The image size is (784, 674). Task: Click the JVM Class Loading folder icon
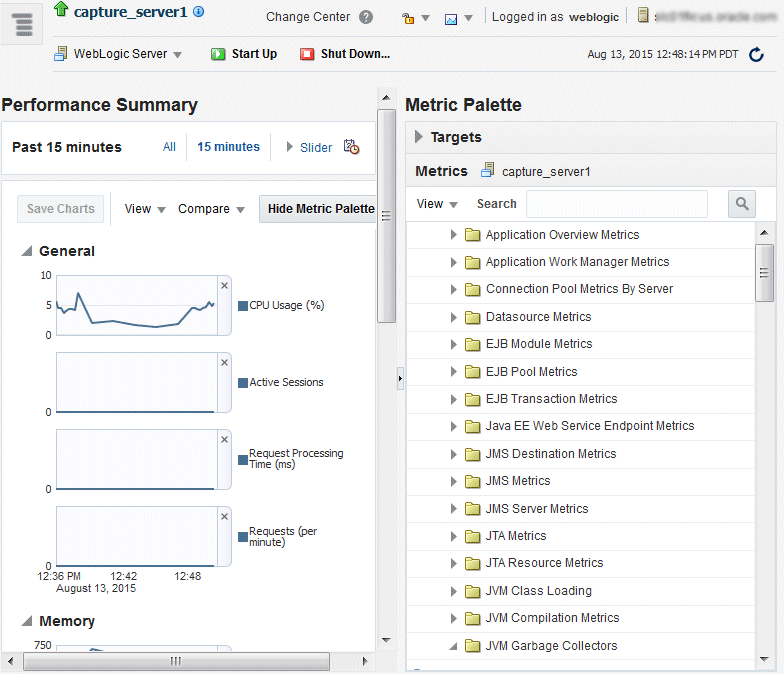coord(472,591)
